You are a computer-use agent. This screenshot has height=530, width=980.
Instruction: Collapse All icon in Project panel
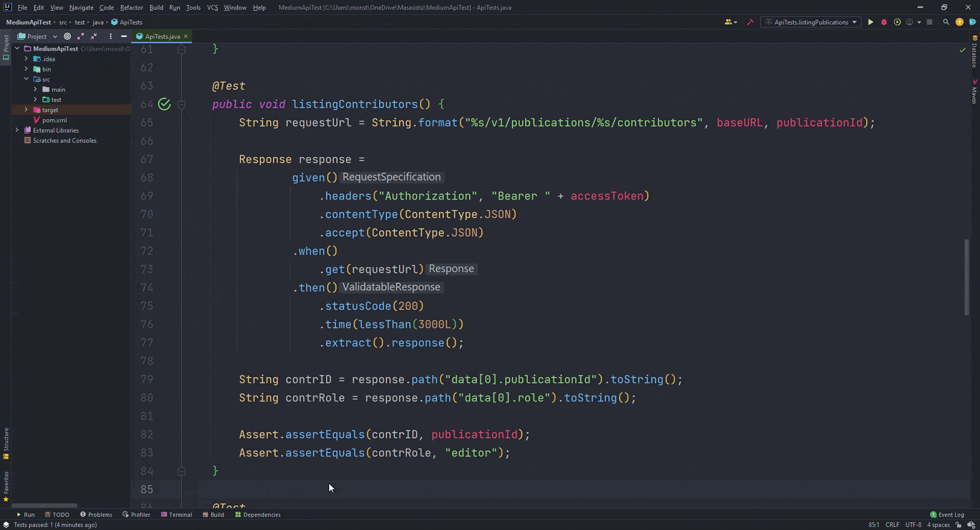click(94, 36)
